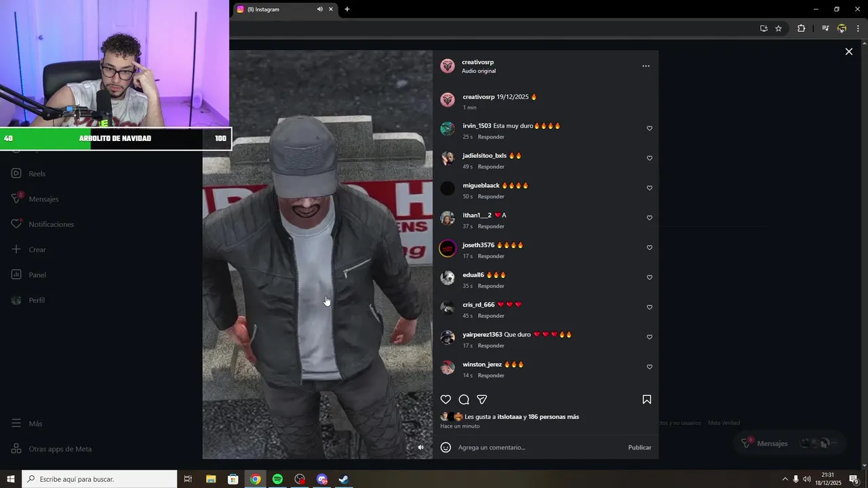Reply to irvin_1503's comment
This screenshot has width=868, height=488.
tap(491, 137)
